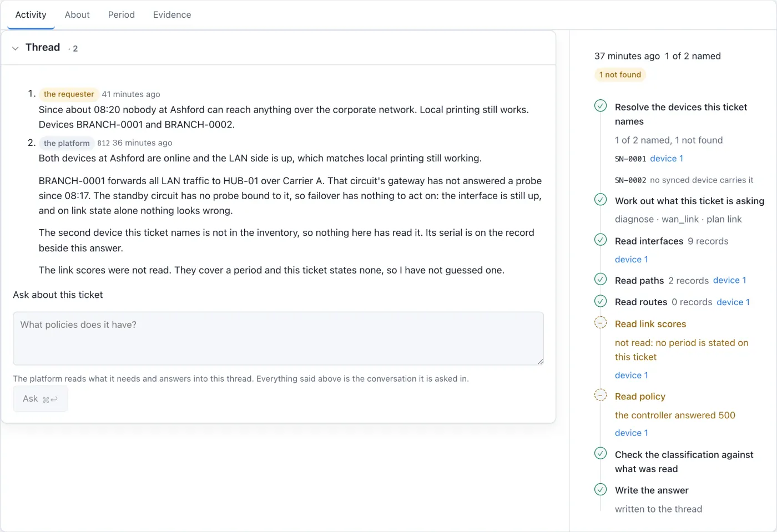Click the check icon beside Read routes
This screenshot has height=532, width=777.
click(x=601, y=301)
